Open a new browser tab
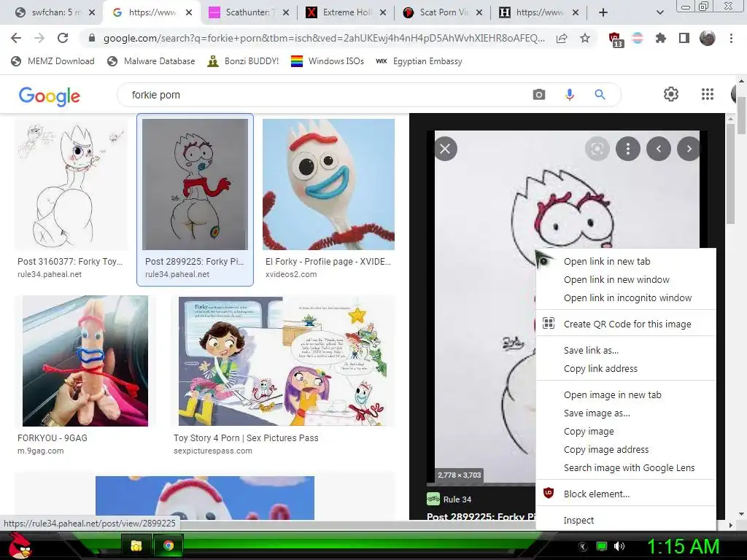 pyautogui.click(x=603, y=12)
